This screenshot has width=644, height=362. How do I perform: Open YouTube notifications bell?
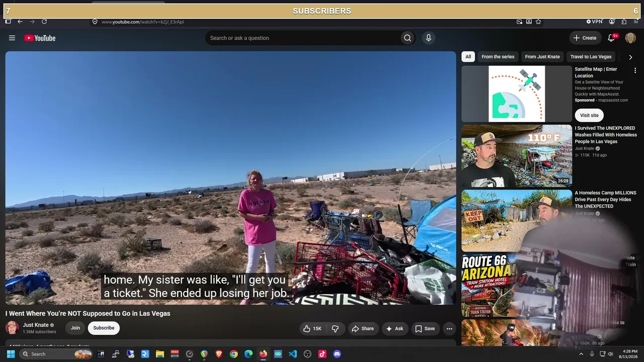612,38
